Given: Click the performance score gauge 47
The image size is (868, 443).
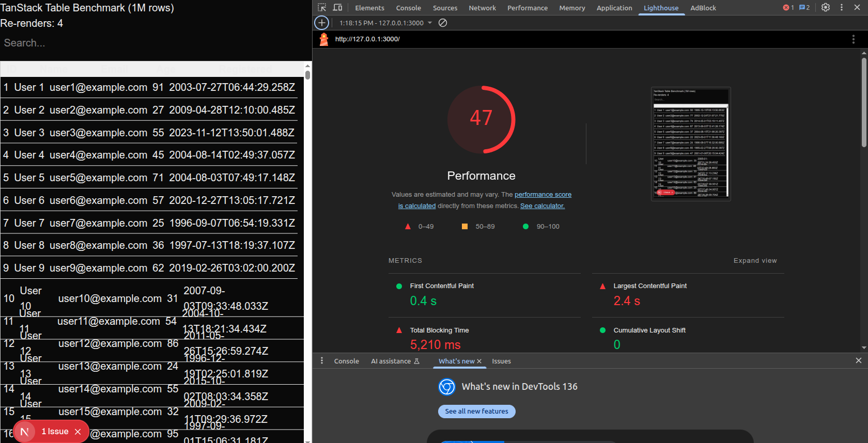Looking at the screenshot, I should (481, 119).
